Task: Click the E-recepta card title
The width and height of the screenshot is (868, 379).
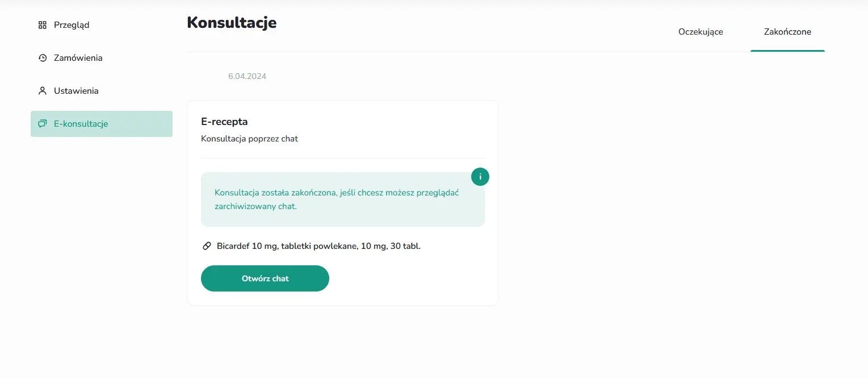Action: point(224,122)
